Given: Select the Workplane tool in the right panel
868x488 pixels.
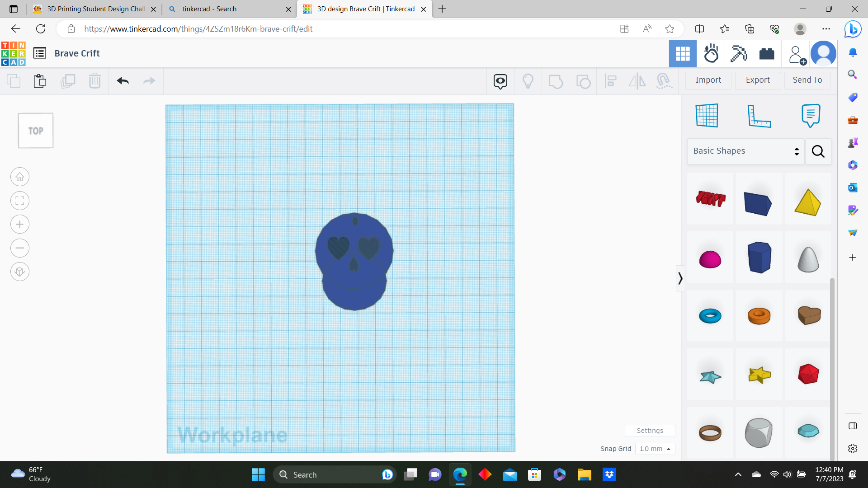Looking at the screenshot, I should click(x=707, y=115).
